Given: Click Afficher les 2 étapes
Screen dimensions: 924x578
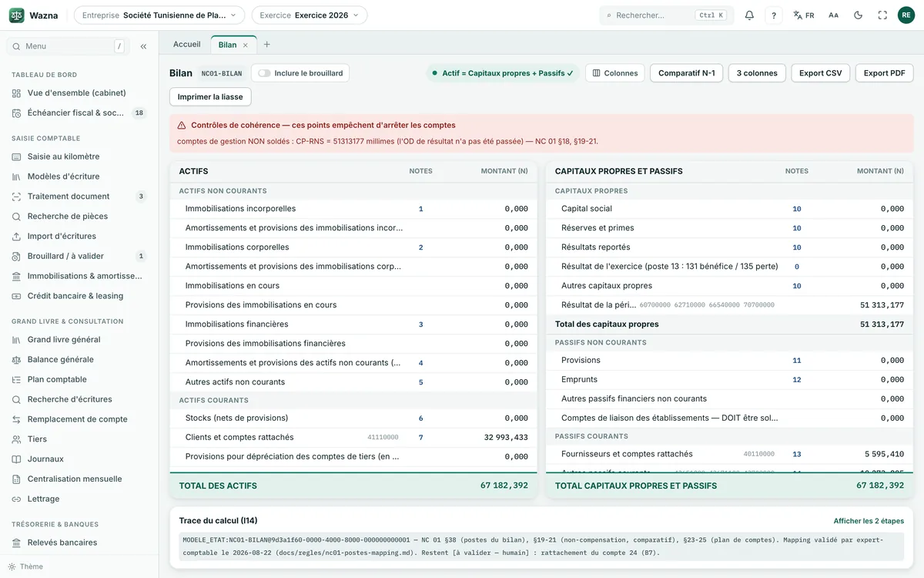Looking at the screenshot, I should (869, 521).
